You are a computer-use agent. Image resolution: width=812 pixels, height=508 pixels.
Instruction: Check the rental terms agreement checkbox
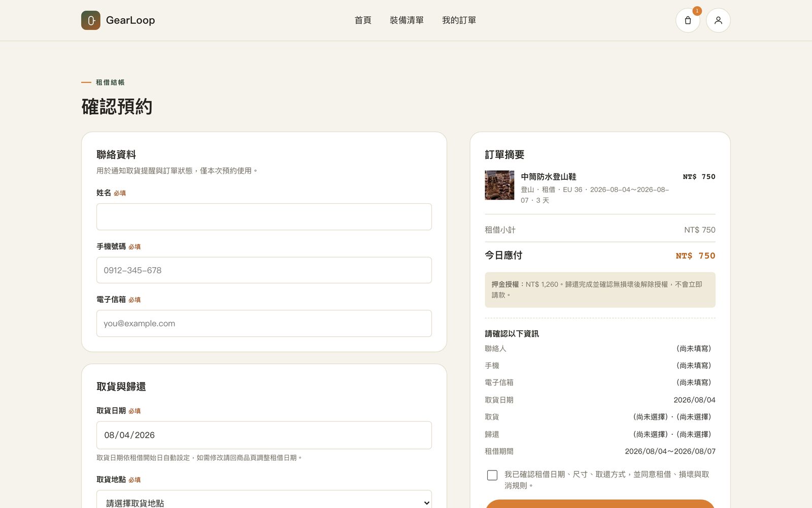[492, 475]
